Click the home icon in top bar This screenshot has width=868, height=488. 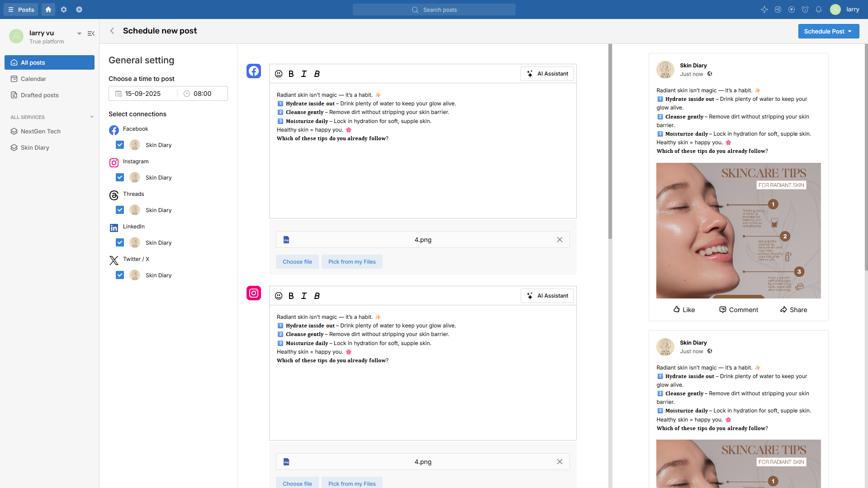pos(48,9)
